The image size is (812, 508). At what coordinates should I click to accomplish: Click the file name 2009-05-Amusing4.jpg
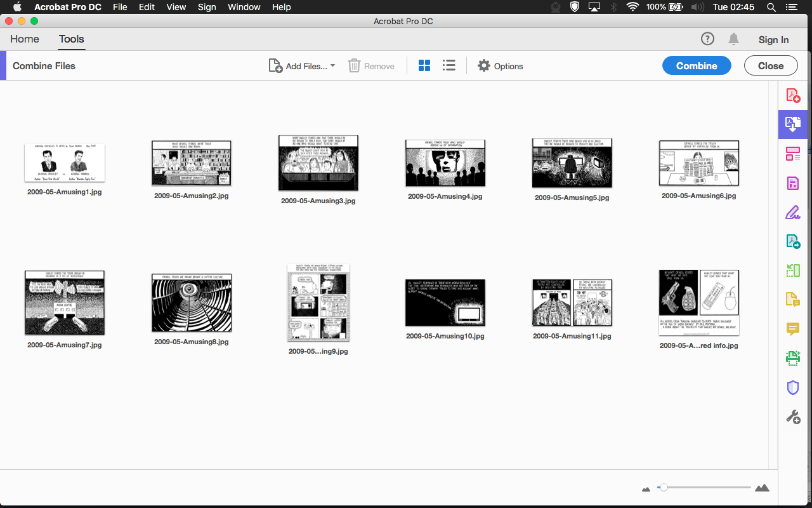tap(445, 197)
